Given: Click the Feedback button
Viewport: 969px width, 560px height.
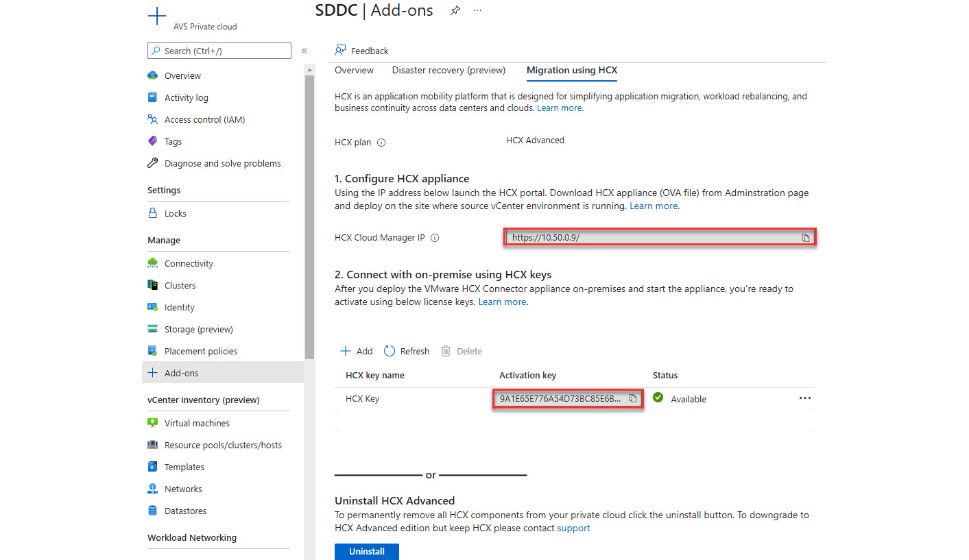Looking at the screenshot, I should click(361, 51).
